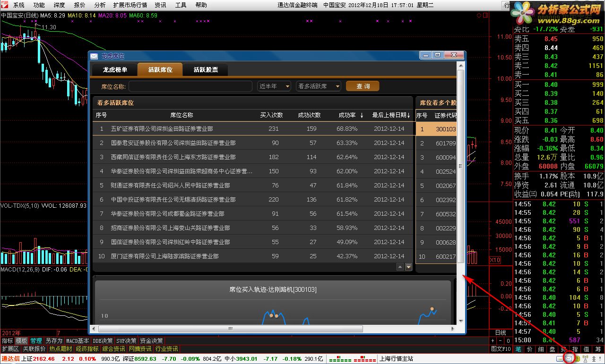Select row 厦门证券有限公司上海陆家浜路证券营业部
This screenshot has height=364, width=605.
tap(253, 256)
